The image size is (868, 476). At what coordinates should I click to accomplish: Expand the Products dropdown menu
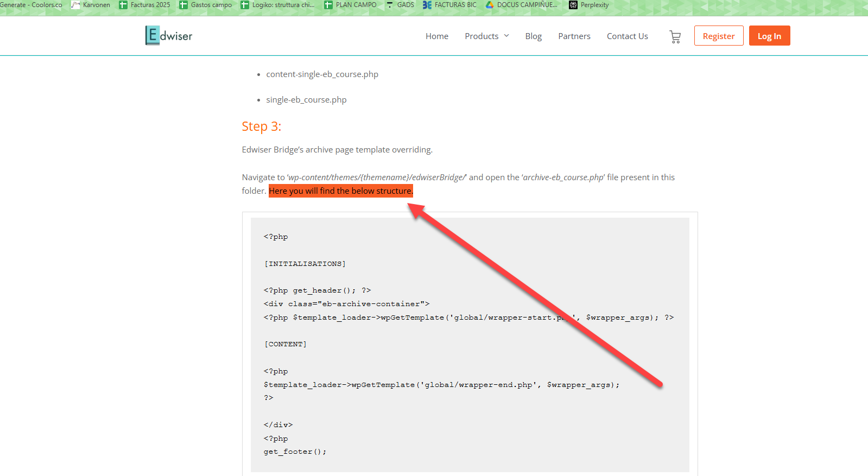[487, 36]
